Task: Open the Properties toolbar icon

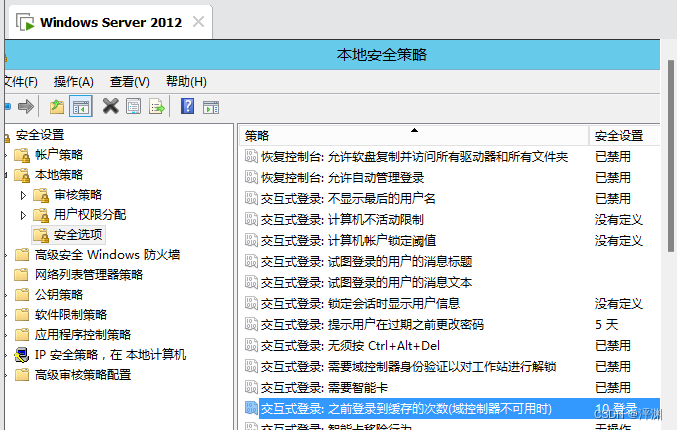Action: point(134,106)
